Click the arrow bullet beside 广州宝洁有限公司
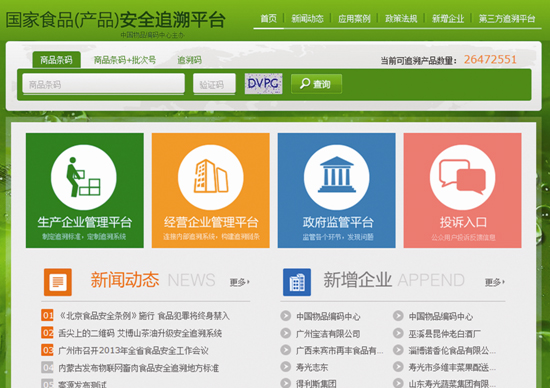Image resolution: width=550 pixels, height=388 pixels. pos(286,333)
